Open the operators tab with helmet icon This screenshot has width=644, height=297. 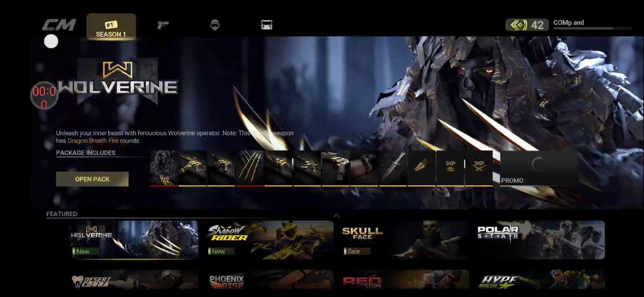tap(215, 25)
